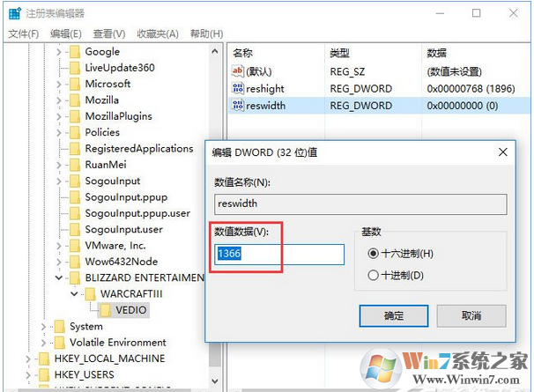Click the Wow6432Node folder icon

click(x=75, y=262)
